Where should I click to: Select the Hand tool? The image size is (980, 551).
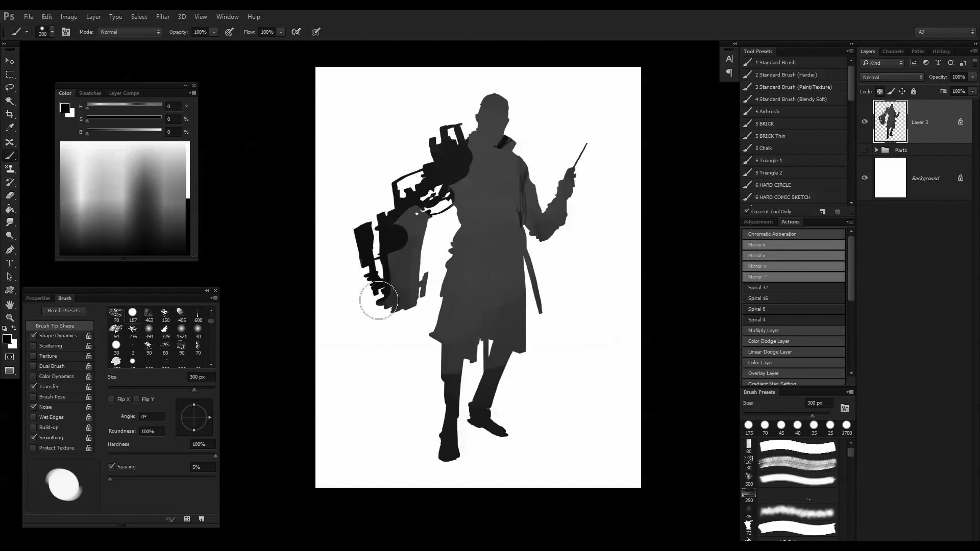pos(10,304)
